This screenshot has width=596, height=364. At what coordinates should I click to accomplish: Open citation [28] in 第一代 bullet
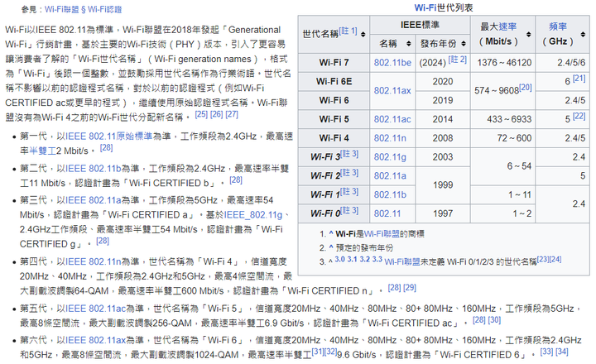[x=106, y=148]
